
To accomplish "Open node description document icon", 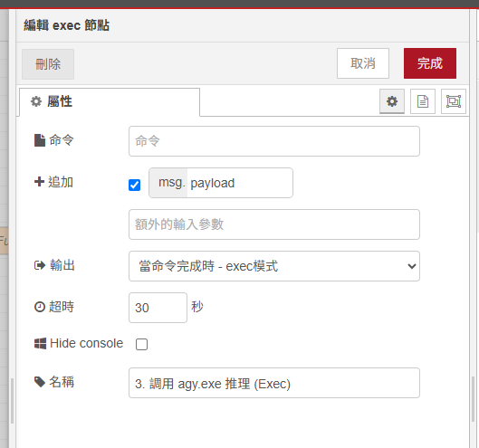I will click(423, 101).
